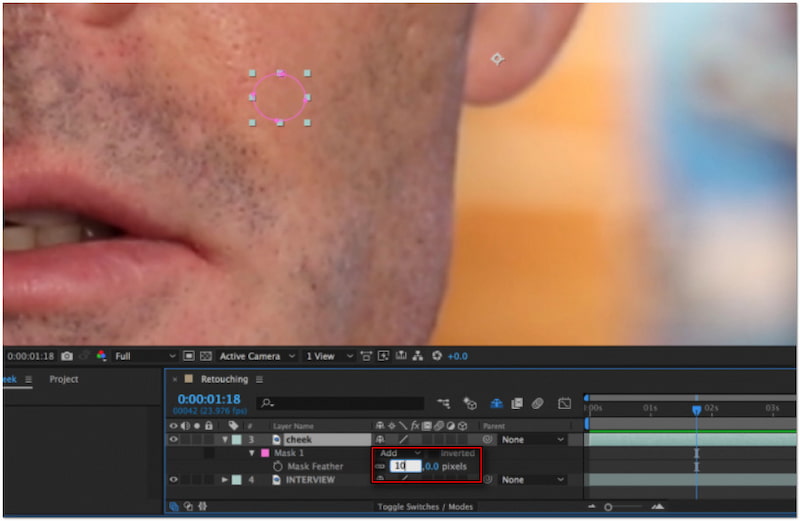Enable motion blur for the composition
The image size is (800, 521).
point(537,404)
